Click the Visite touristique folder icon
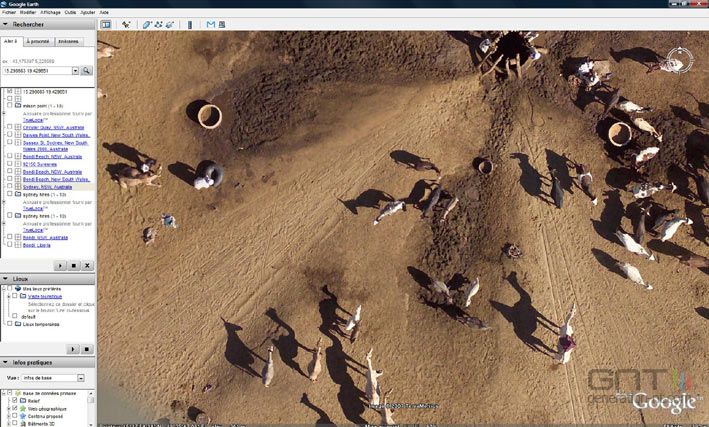The height and width of the screenshot is (427, 709). pos(23,296)
